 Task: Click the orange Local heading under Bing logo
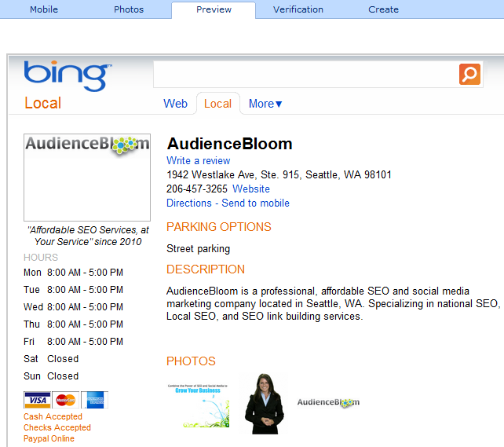tap(42, 103)
